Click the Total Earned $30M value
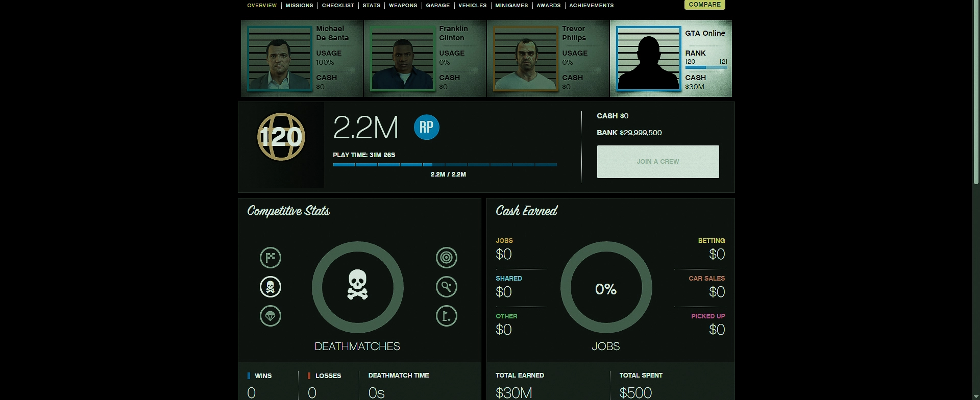980x400 pixels. click(x=514, y=393)
